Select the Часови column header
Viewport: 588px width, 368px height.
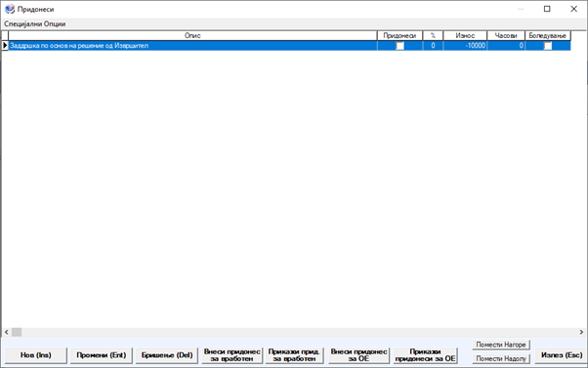pyautogui.click(x=506, y=35)
